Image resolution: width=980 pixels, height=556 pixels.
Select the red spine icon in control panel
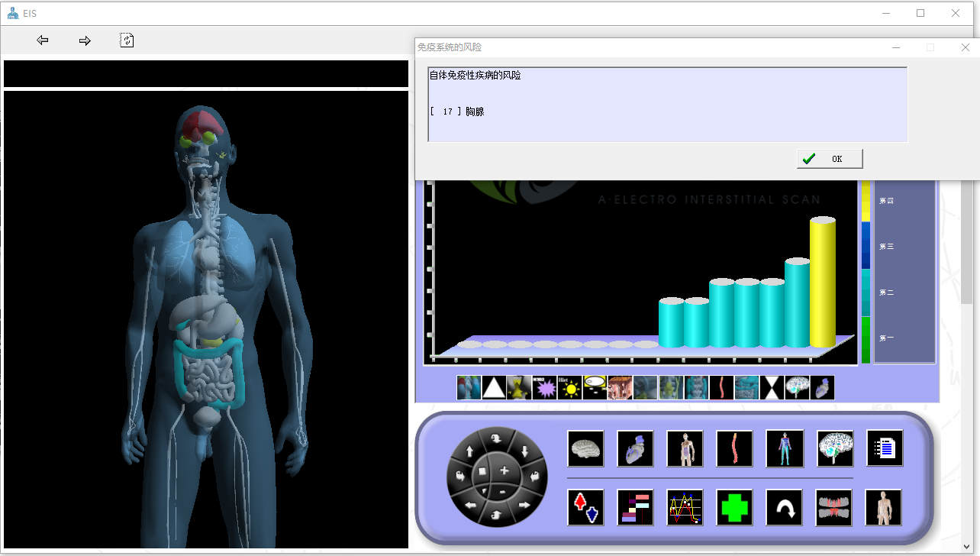[x=734, y=448]
